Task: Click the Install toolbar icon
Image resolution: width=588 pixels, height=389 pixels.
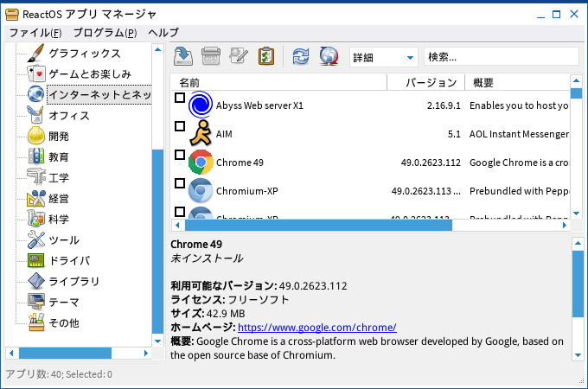Action: click(183, 56)
